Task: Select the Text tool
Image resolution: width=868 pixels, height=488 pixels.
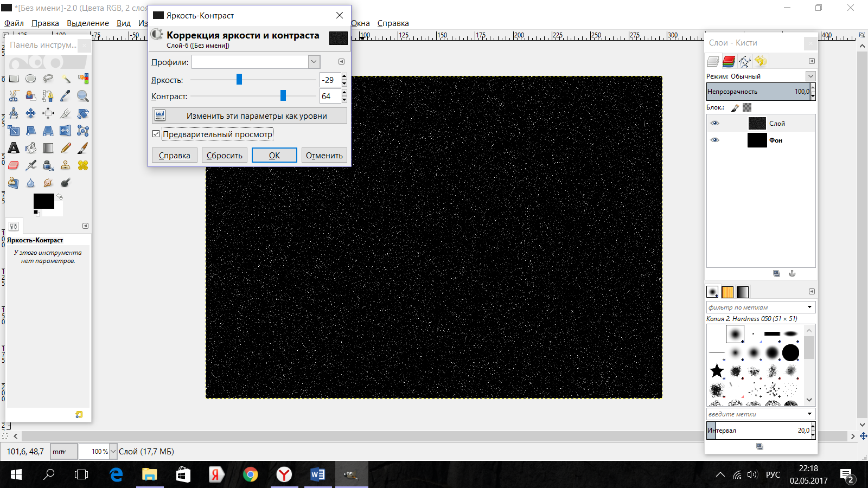Action: click(x=14, y=148)
